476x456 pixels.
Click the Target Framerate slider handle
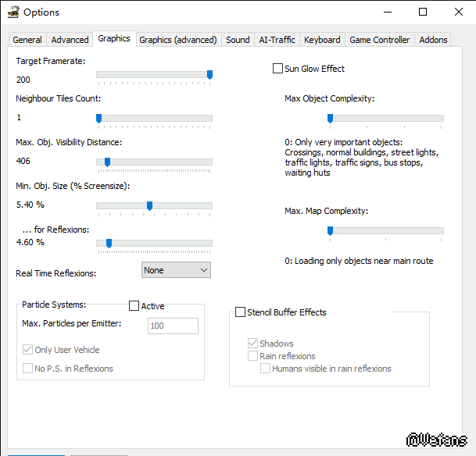tap(209, 75)
